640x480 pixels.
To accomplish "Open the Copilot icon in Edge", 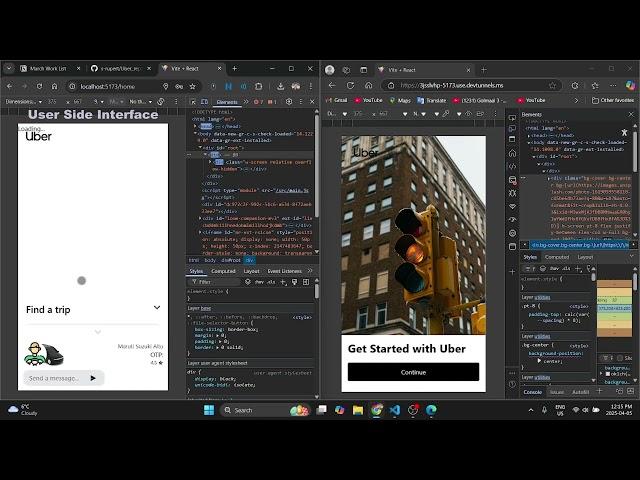I will click(x=631, y=85).
